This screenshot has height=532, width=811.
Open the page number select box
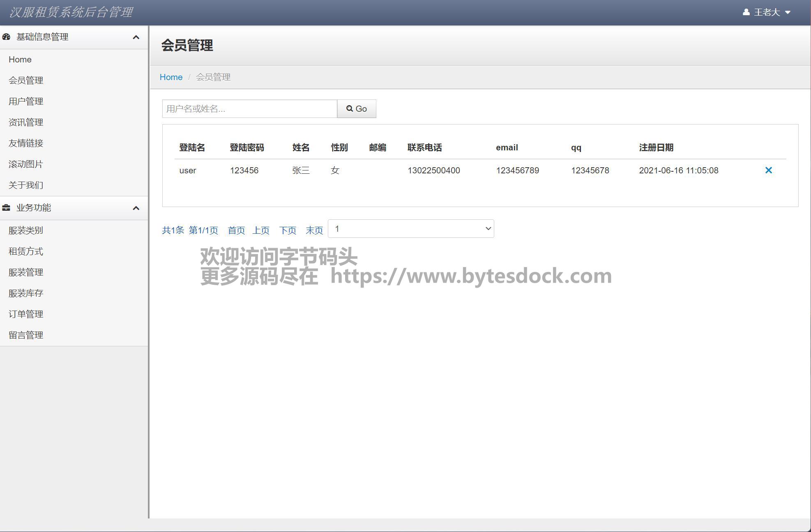point(411,229)
